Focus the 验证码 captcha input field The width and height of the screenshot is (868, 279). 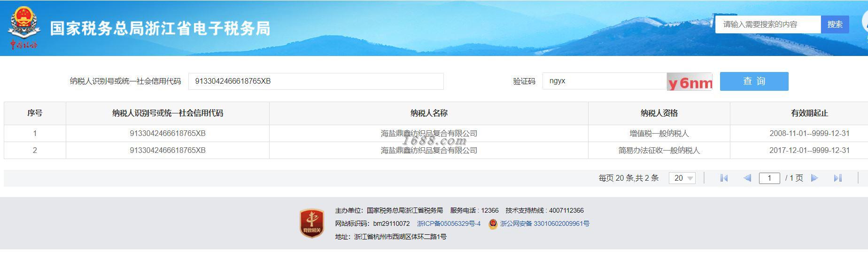[x=604, y=81]
